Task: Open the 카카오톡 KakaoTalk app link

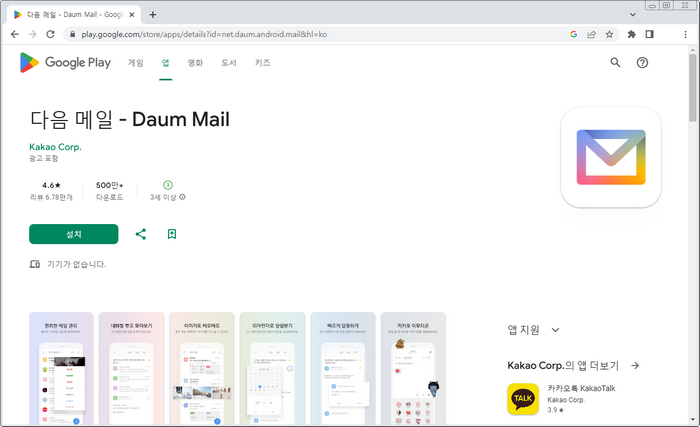Action: pos(581,388)
